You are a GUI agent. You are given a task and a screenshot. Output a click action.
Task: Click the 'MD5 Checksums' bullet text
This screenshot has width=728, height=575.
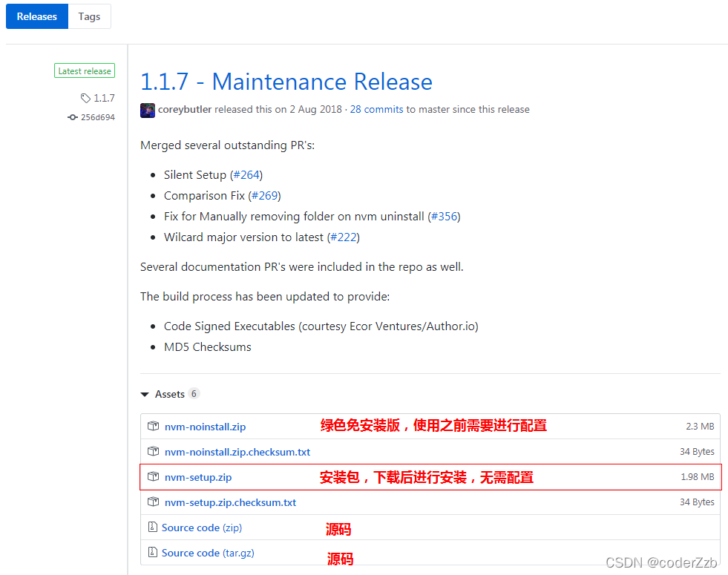click(208, 347)
